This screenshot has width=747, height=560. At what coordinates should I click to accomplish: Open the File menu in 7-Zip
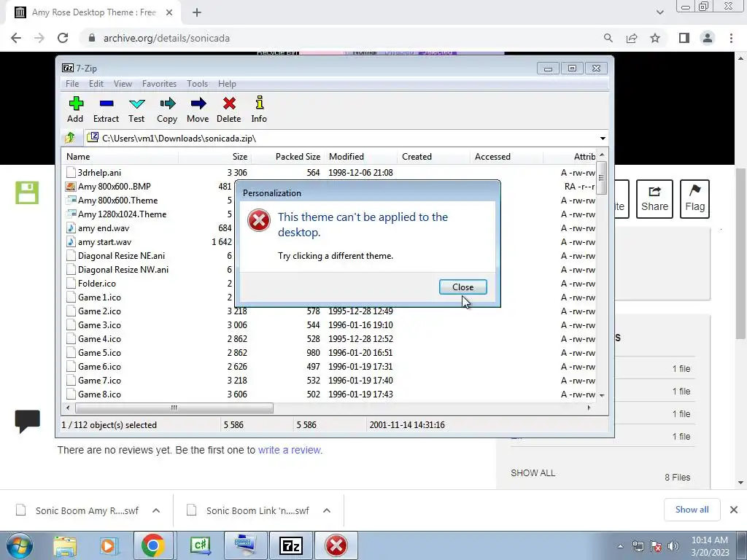point(72,84)
